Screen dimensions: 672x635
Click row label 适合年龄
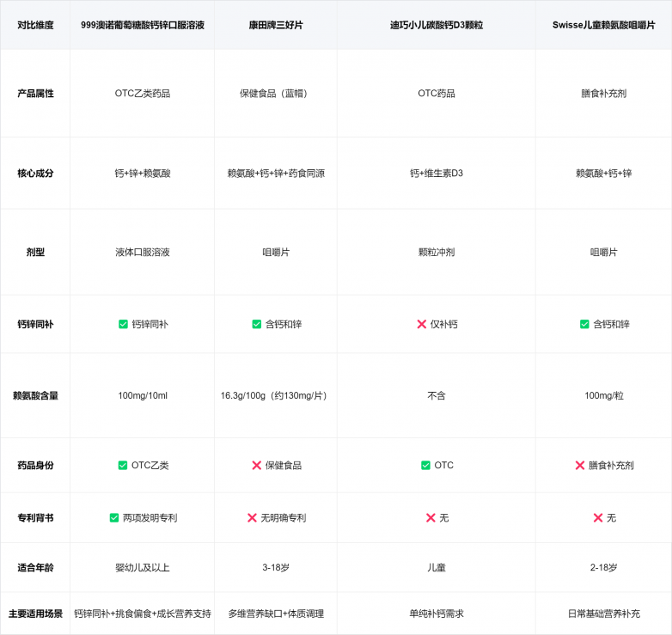click(x=35, y=568)
